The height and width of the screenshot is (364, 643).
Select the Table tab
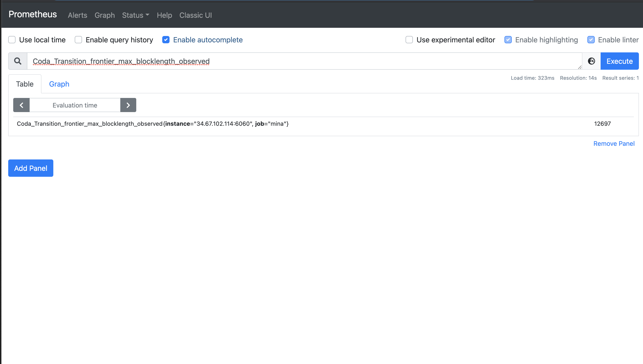click(x=25, y=84)
